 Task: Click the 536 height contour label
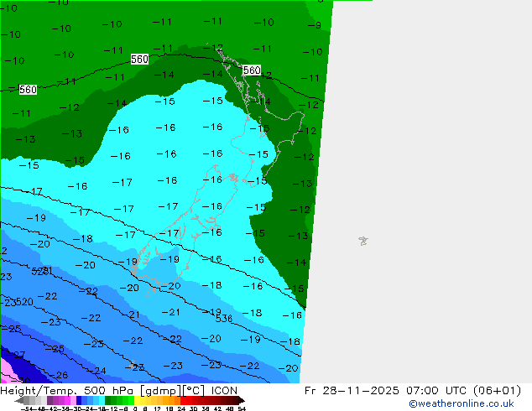224,319
